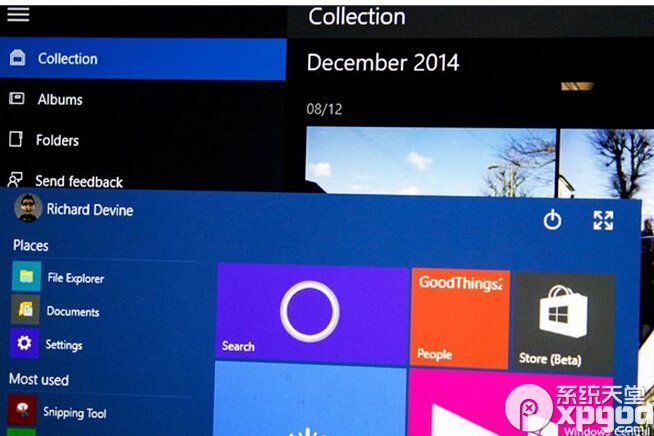Click the Collection briefcase icon
654x436 pixels.
pos(18,58)
